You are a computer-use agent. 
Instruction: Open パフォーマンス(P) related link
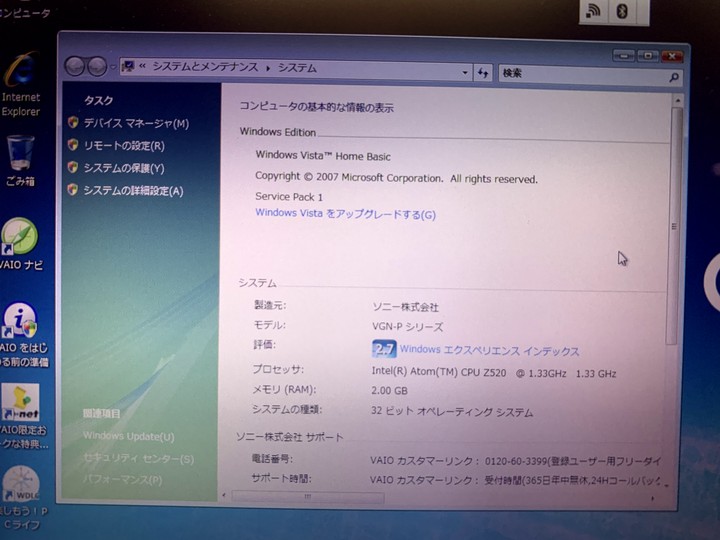pos(123,479)
